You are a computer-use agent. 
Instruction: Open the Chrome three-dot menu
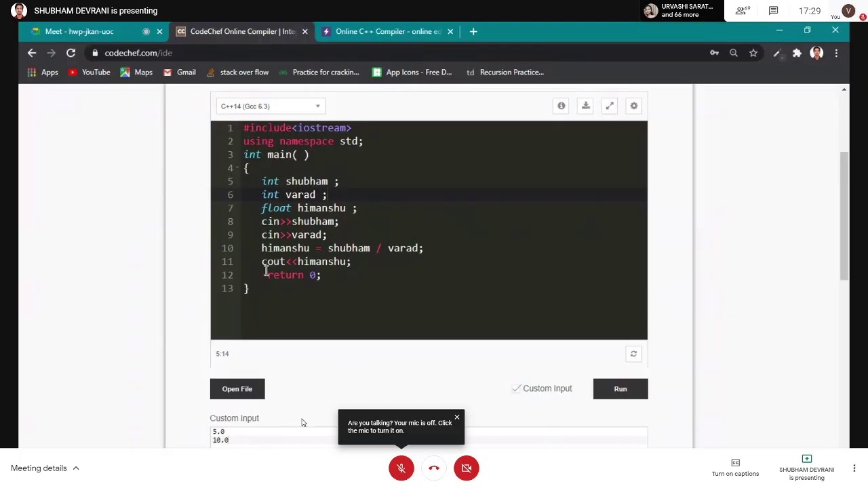[836, 53]
